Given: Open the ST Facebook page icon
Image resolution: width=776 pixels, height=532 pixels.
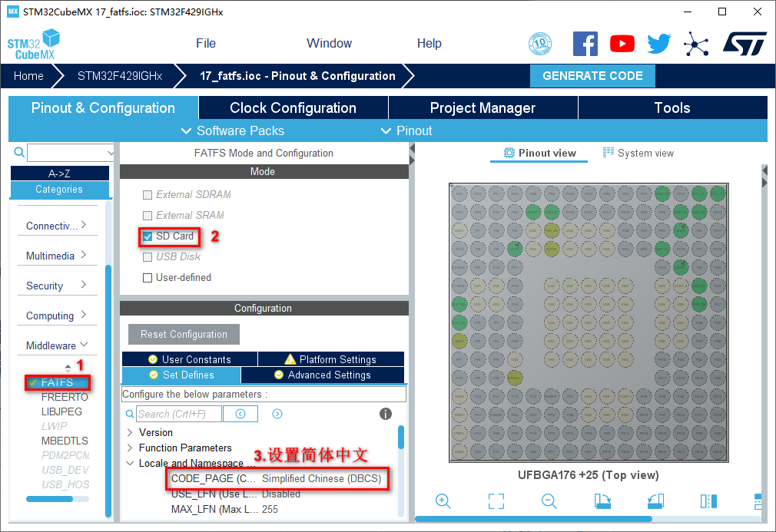Looking at the screenshot, I should [585, 44].
